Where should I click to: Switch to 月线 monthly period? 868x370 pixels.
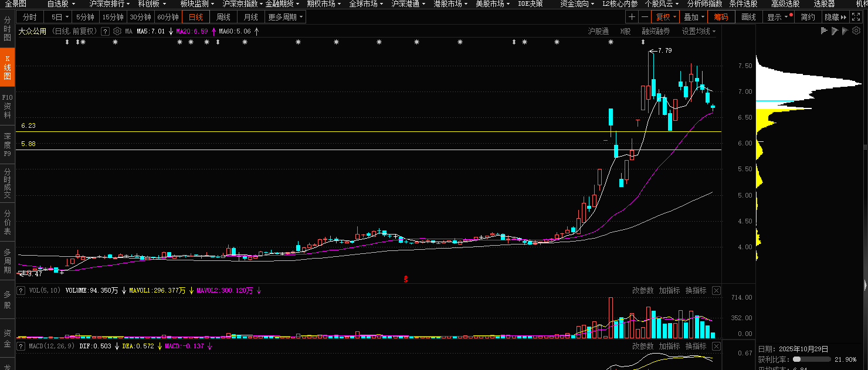point(251,17)
